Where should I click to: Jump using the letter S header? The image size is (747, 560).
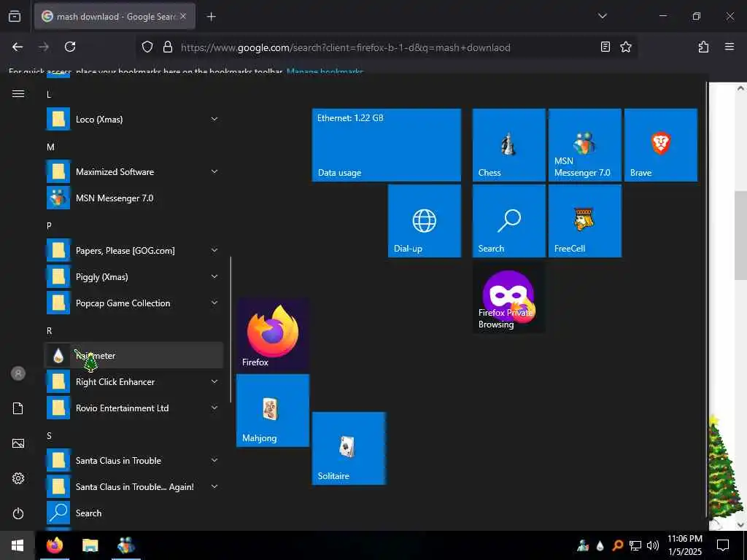click(49, 436)
